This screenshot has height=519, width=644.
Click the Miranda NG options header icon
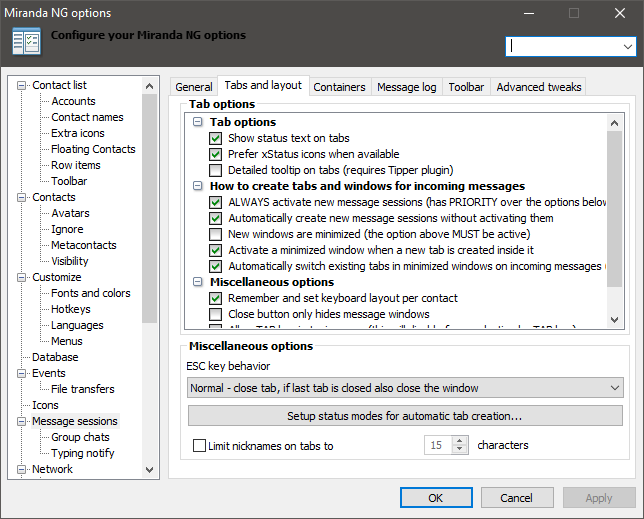click(26, 41)
